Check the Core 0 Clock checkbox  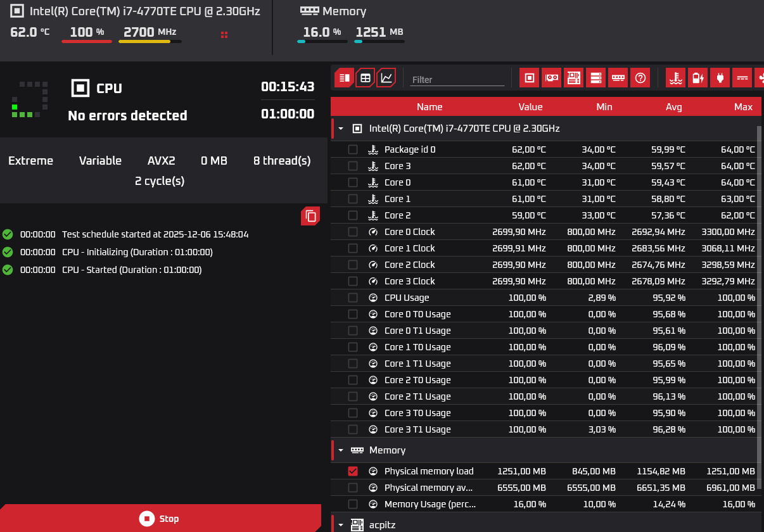(x=353, y=232)
